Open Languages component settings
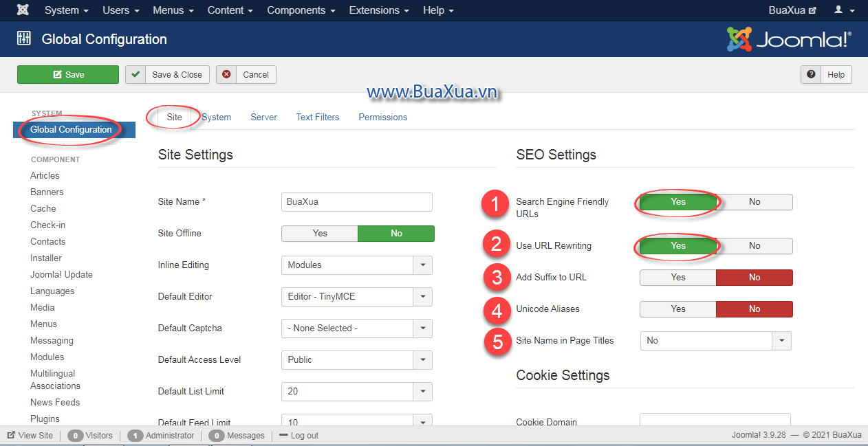 click(52, 291)
